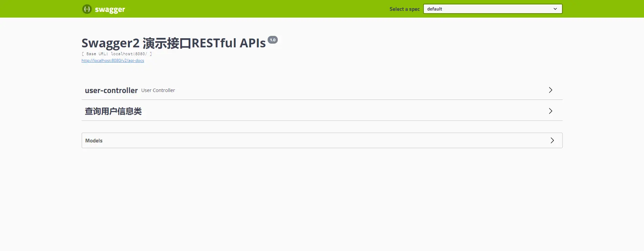
Task: Click the swagger brand text
Action: click(x=110, y=9)
